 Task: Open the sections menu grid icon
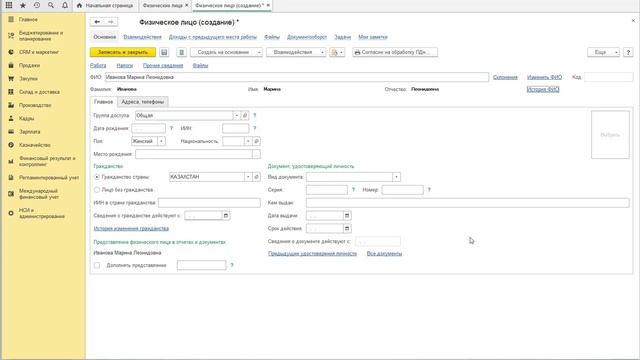click(9, 5)
